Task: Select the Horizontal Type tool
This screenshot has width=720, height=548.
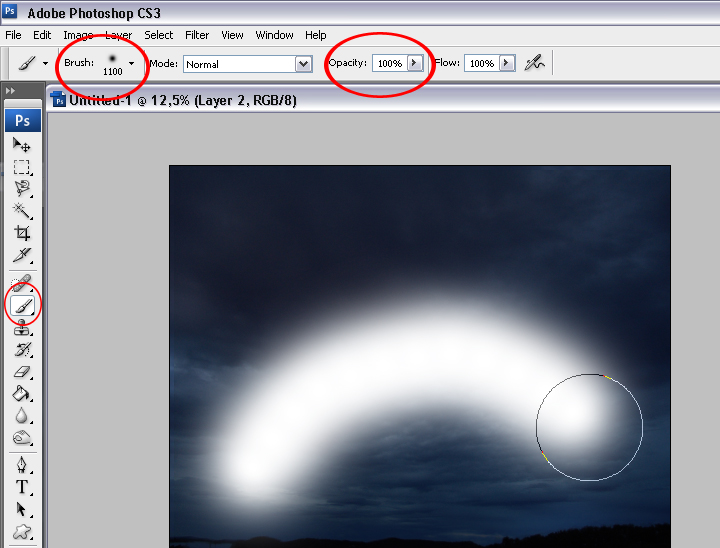Action: tap(21, 487)
